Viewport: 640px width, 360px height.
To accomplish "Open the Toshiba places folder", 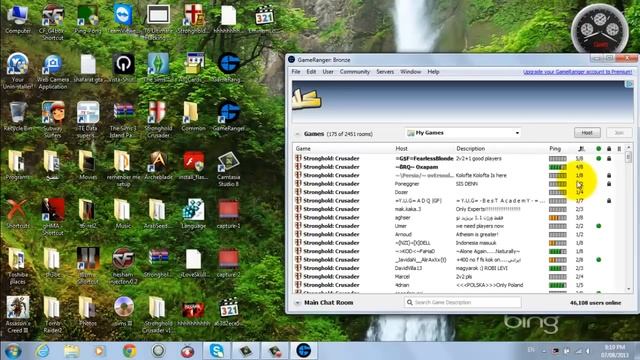I will [18, 265].
